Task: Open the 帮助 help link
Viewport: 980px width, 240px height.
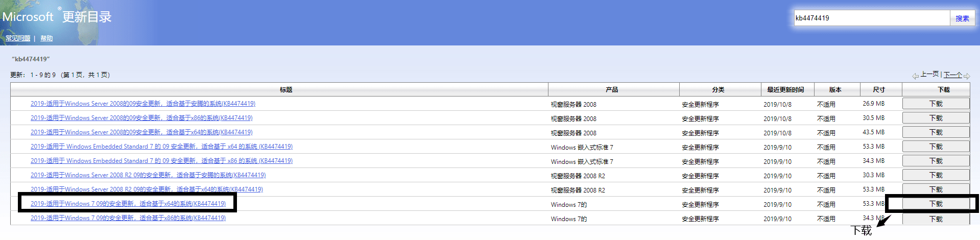Action: 46,38
